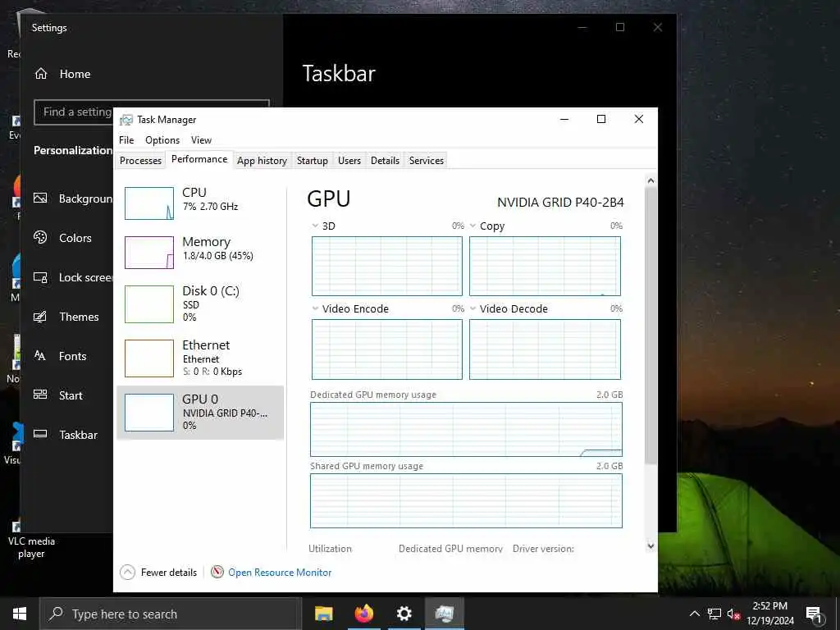Maximize the Settings window
Screen dimensions: 840x630
tap(620, 27)
